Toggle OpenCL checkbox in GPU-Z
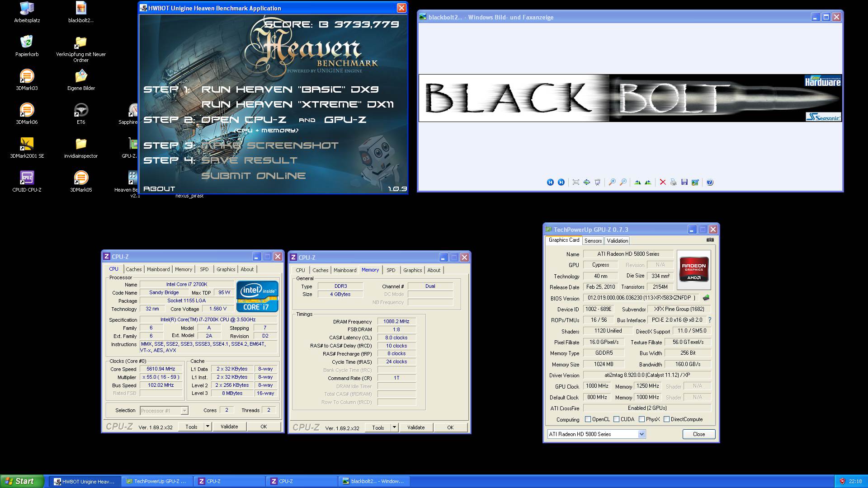This screenshot has width=868, height=488. click(588, 419)
